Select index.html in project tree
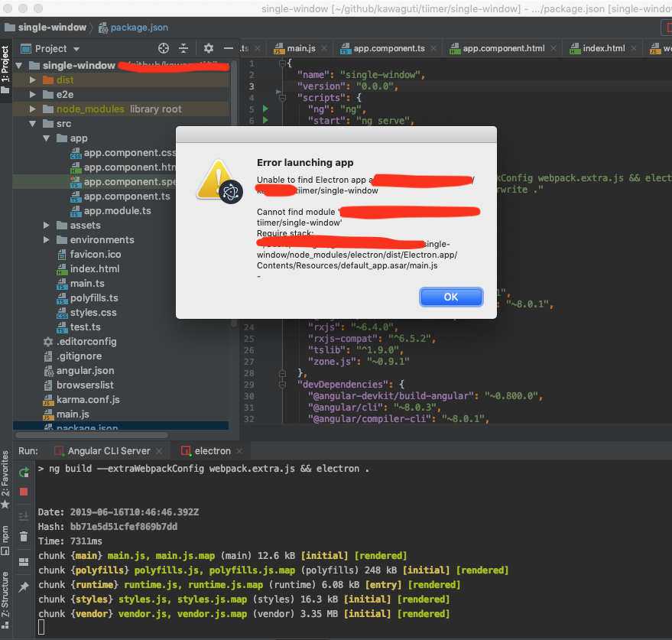The image size is (672, 640). pos(95,269)
